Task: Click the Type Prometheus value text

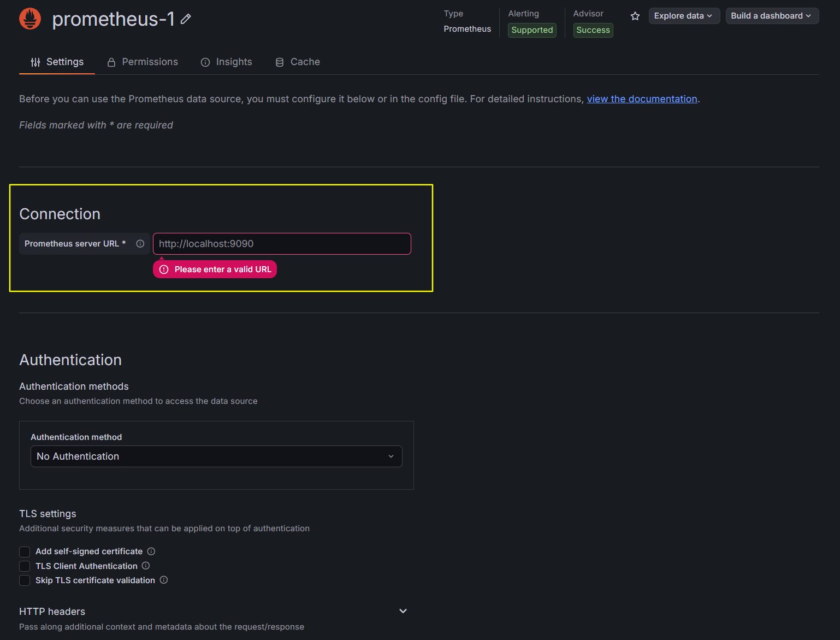Action: 467,29
